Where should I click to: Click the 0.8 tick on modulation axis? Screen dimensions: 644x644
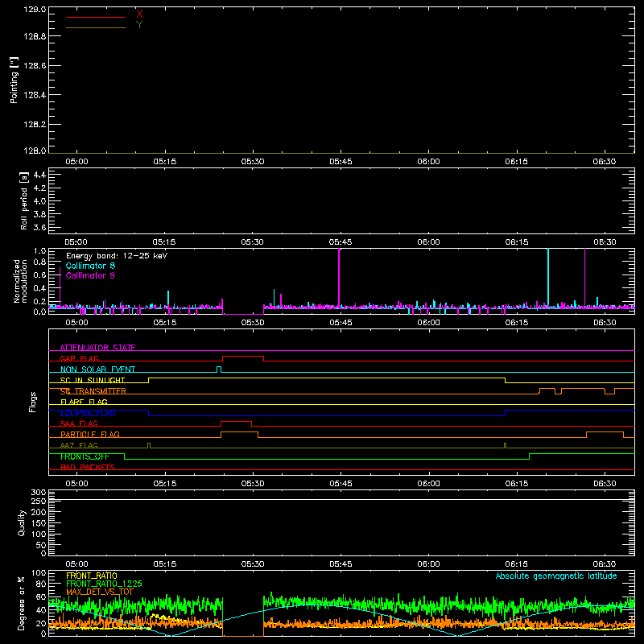[x=39, y=262]
